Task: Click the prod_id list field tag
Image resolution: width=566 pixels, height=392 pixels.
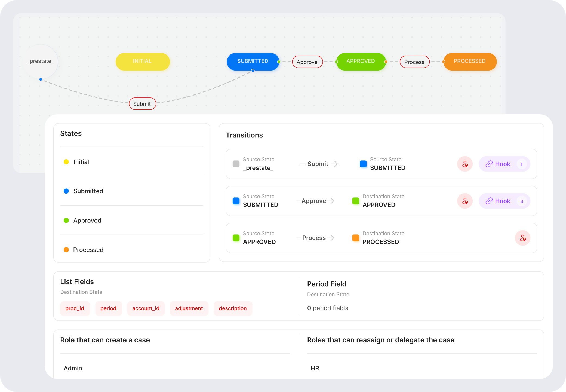Action: coord(75,308)
